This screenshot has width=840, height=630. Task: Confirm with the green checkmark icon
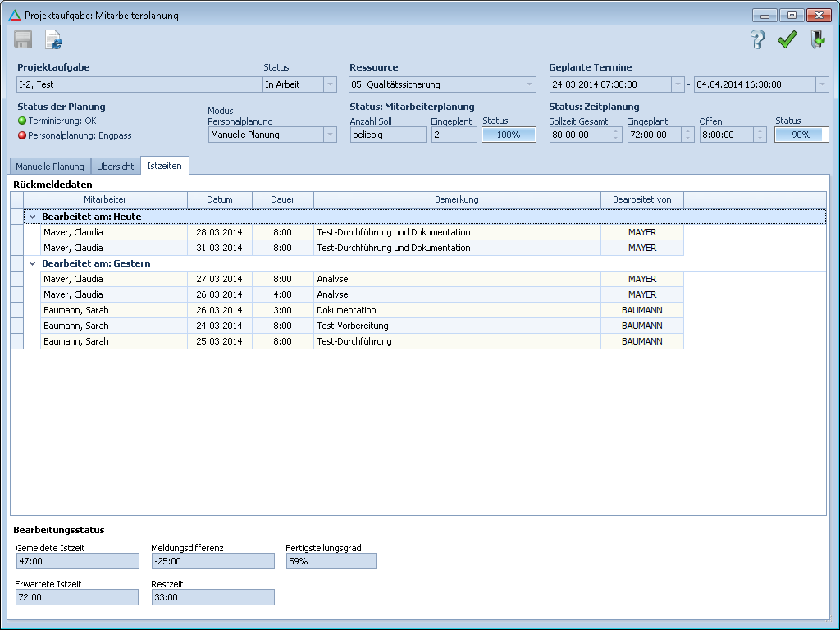[787, 39]
